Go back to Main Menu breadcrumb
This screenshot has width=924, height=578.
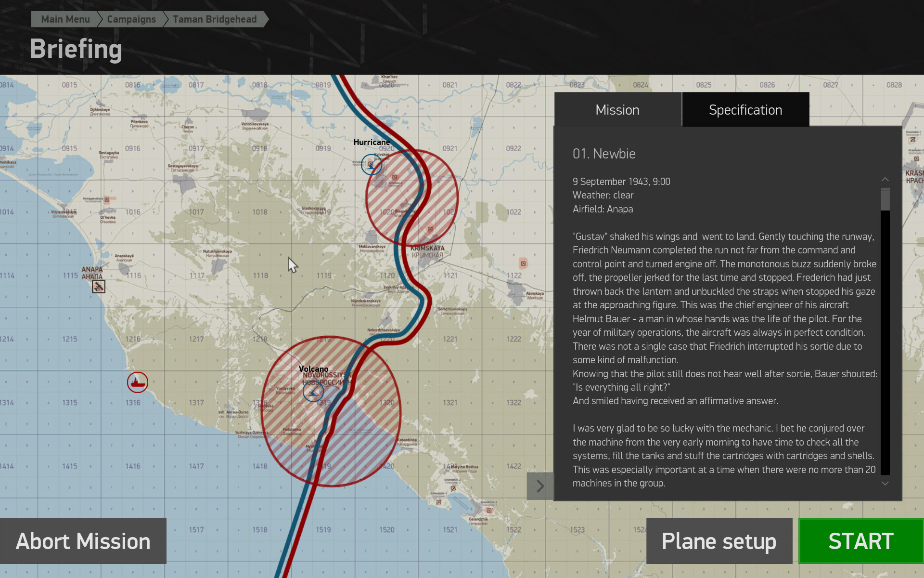click(65, 19)
